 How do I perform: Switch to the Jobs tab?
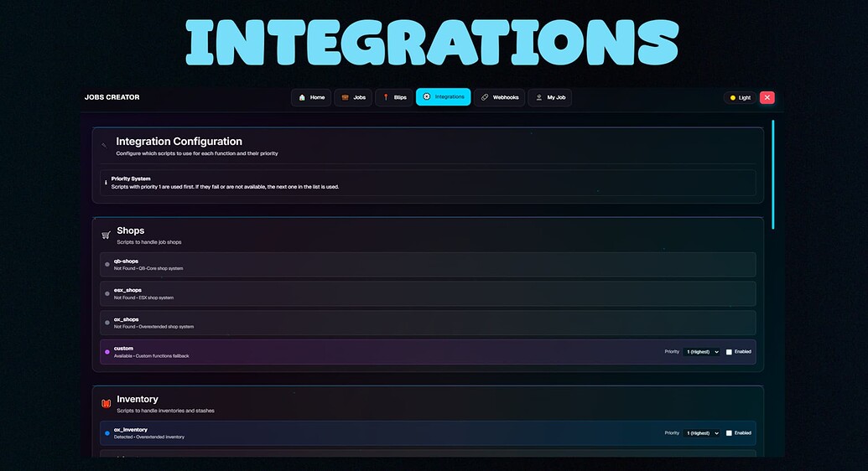tap(353, 97)
